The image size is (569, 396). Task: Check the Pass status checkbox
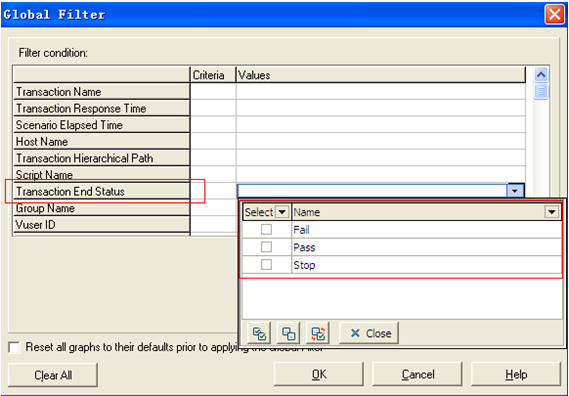point(266,247)
